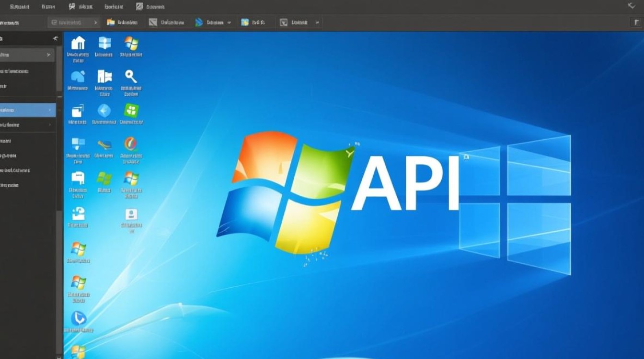Viewport: 644px width, 359px height.
Task: Select the contact card desktop shortcut
Action: pos(130,214)
